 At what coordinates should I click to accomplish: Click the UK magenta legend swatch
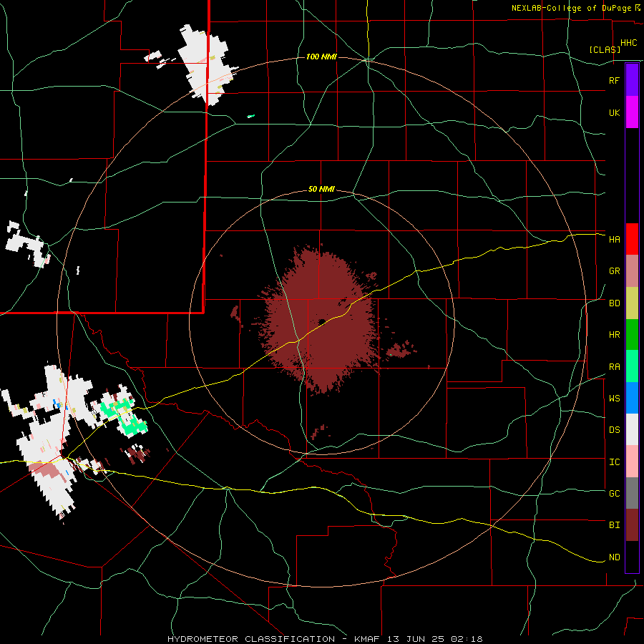(632, 112)
